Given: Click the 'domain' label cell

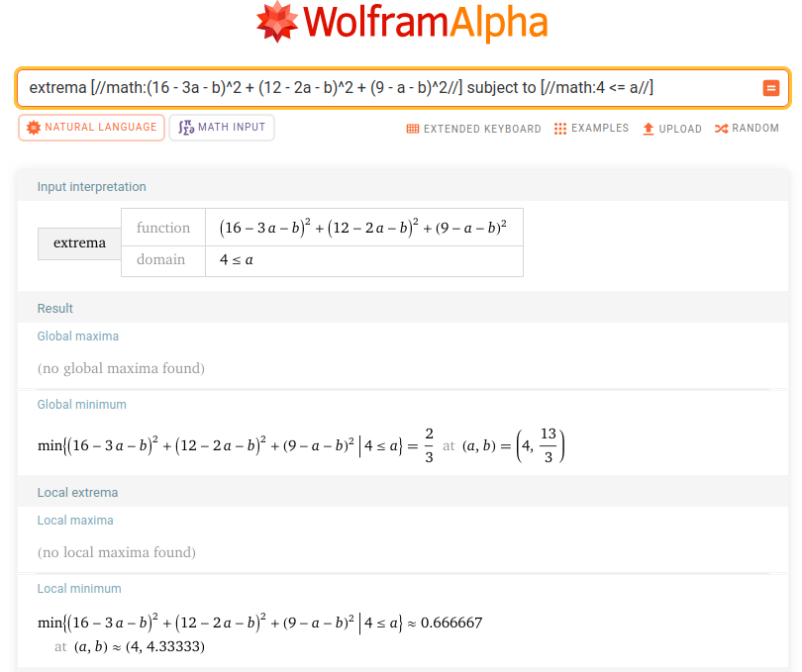Looking at the screenshot, I should [x=163, y=261].
